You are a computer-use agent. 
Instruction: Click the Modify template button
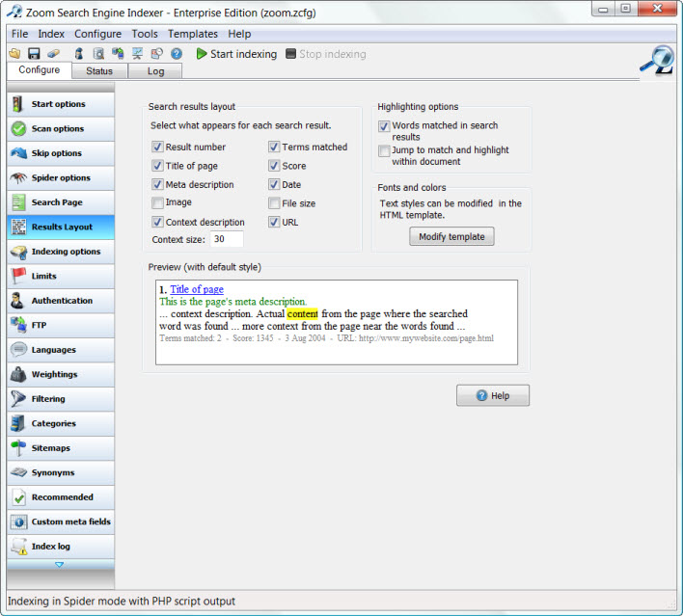tap(451, 236)
